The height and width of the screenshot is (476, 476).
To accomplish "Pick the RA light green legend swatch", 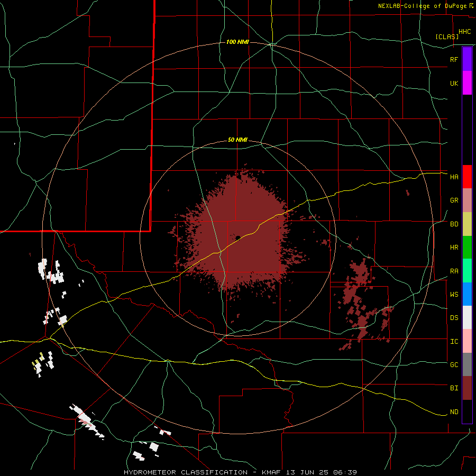I will pos(467,271).
